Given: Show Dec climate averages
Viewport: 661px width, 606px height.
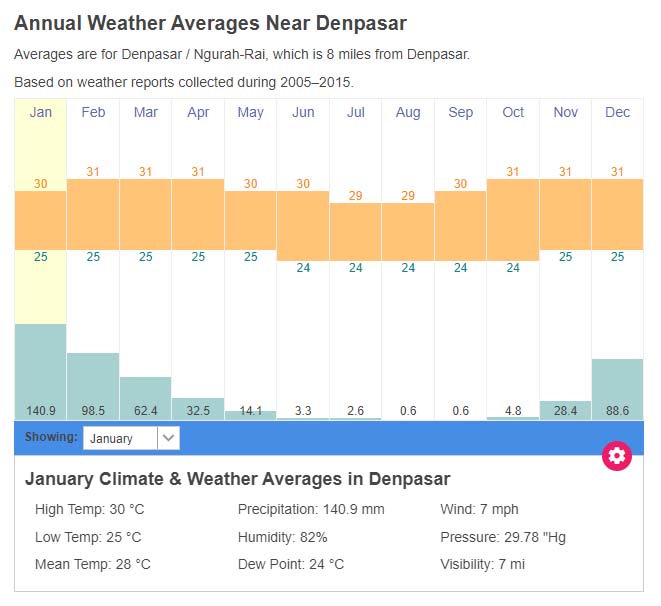Looking at the screenshot, I should pos(618,112).
